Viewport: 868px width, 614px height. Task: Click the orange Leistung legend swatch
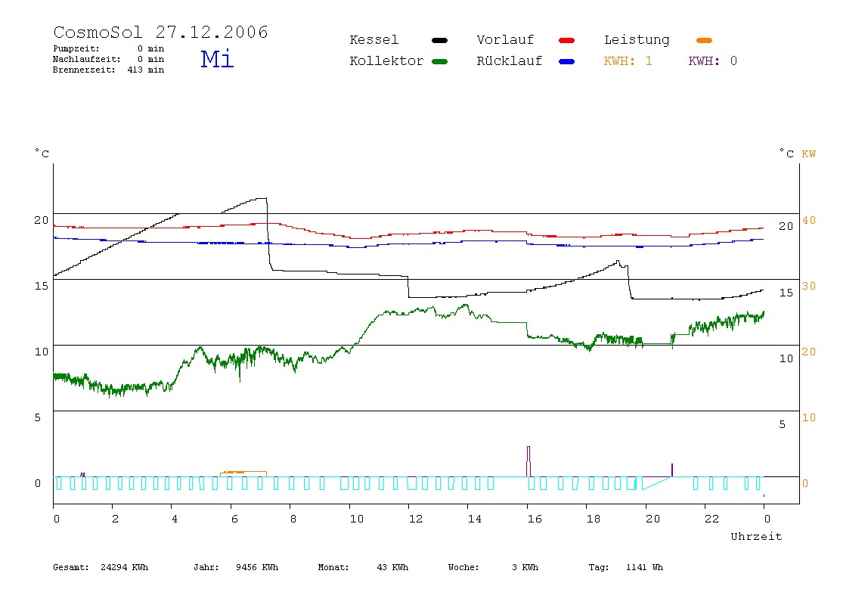[x=704, y=40]
